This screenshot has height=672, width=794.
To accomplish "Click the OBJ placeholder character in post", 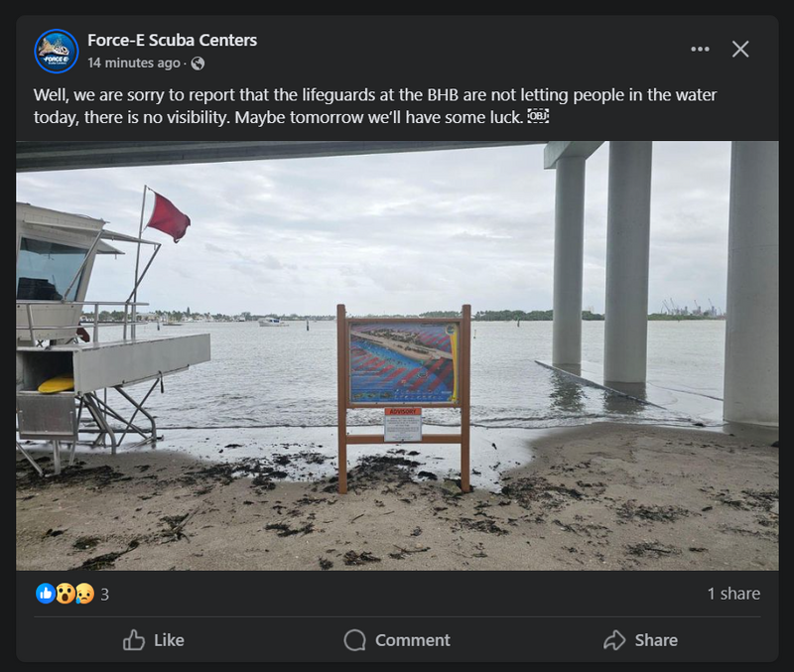I will tap(537, 116).
